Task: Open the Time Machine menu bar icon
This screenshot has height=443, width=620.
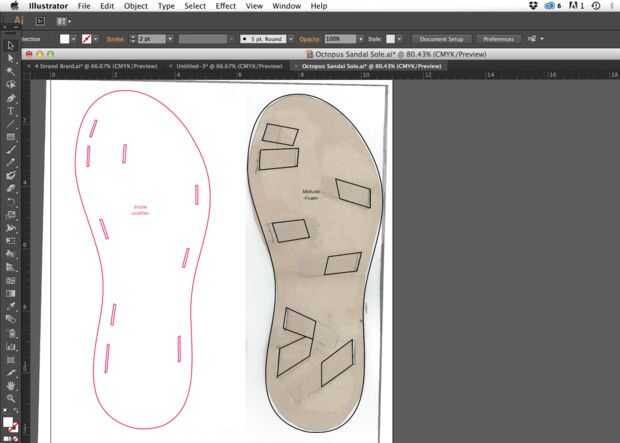Action: [x=596, y=6]
